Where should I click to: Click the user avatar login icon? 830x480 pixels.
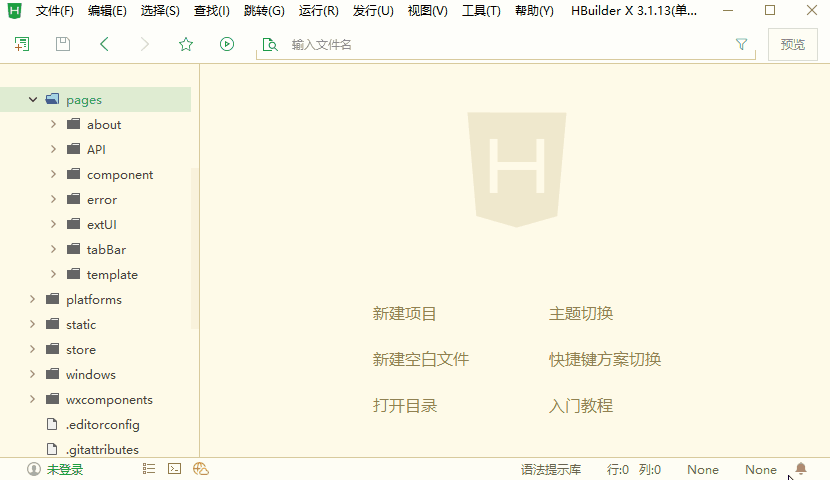(34, 469)
